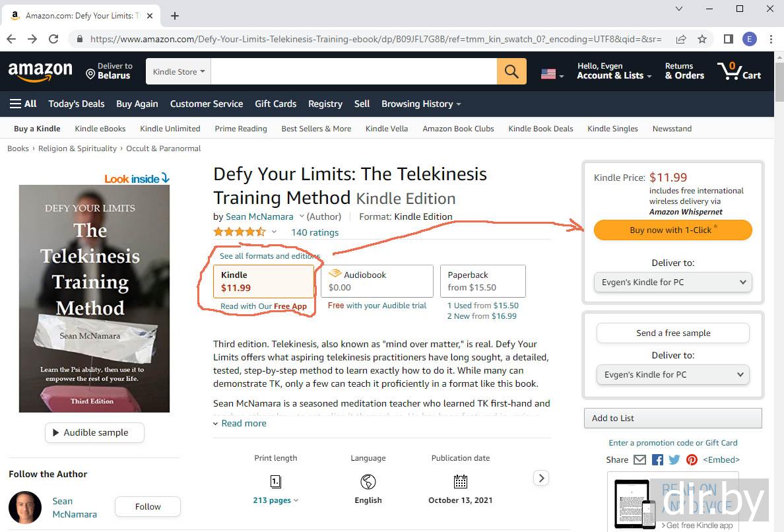
Task: Click the book cover Look inside thumbnail
Action: tap(94, 298)
